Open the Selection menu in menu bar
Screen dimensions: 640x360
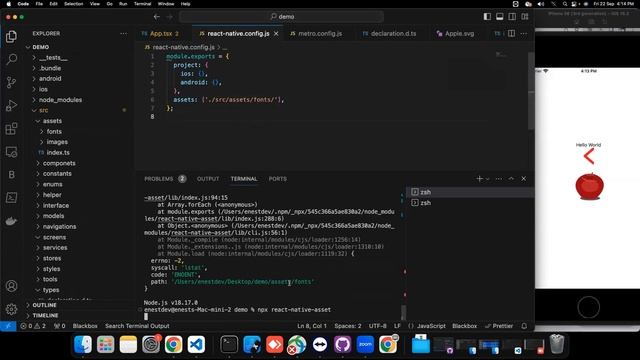73,4
